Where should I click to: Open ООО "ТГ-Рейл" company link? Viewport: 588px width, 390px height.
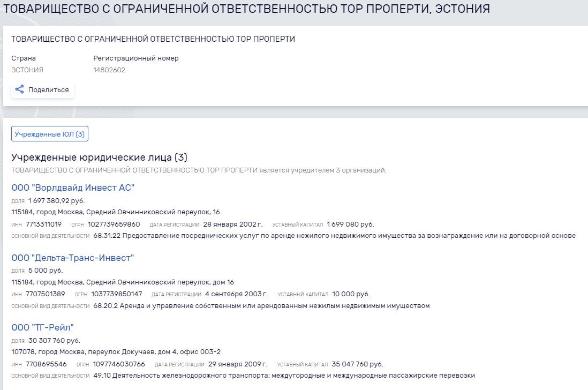click(42, 327)
